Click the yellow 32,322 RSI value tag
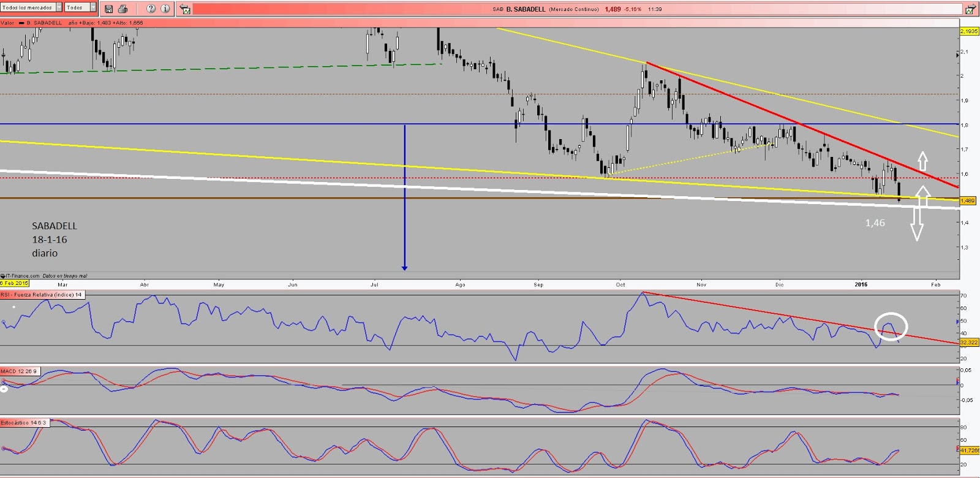Screen dimensions: 980x478 click(969, 343)
